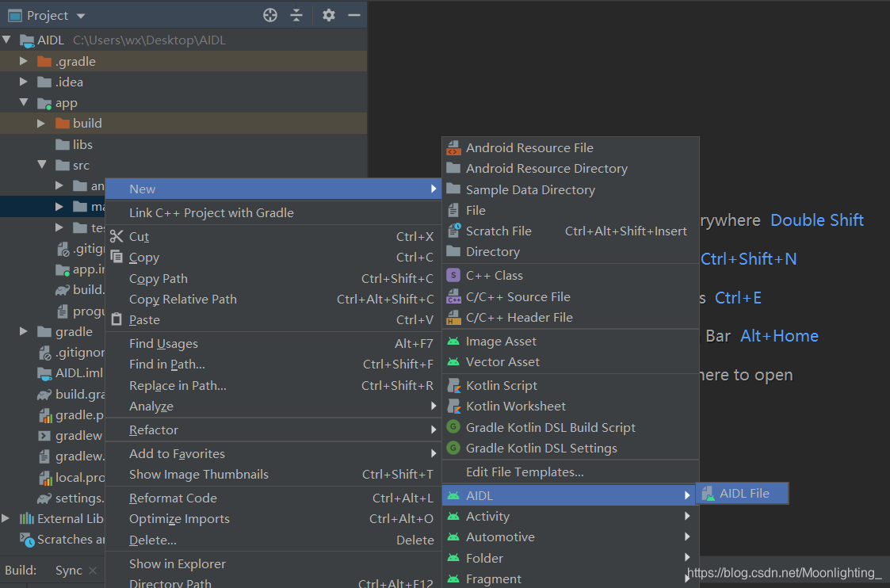
Task: Click the C/C++ Header File icon
Action: pos(453,317)
